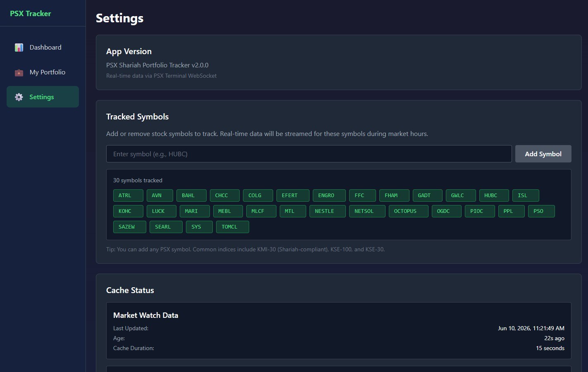Click the MARI symbol tag
588x372 pixels.
195,211
